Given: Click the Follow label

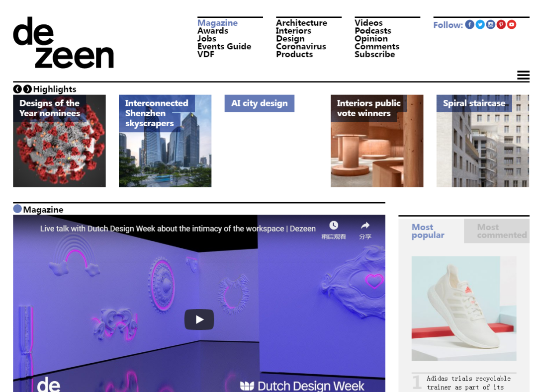Looking at the screenshot, I should coord(448,25).
